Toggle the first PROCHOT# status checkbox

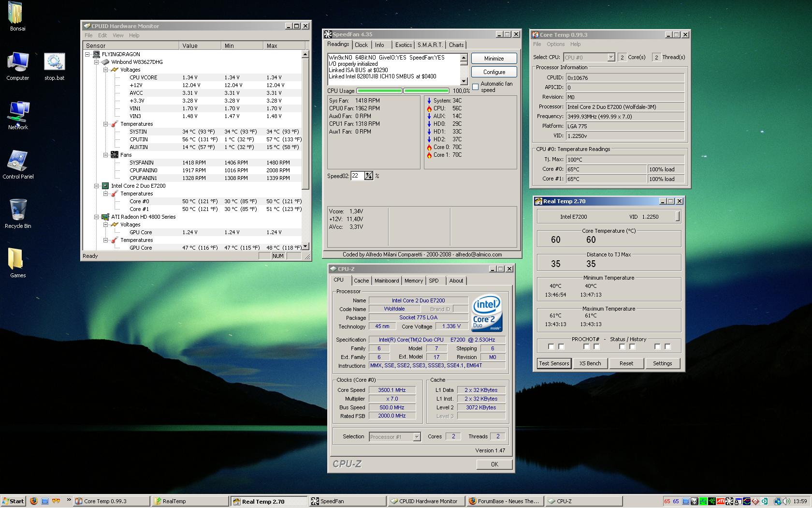(551, 346)
